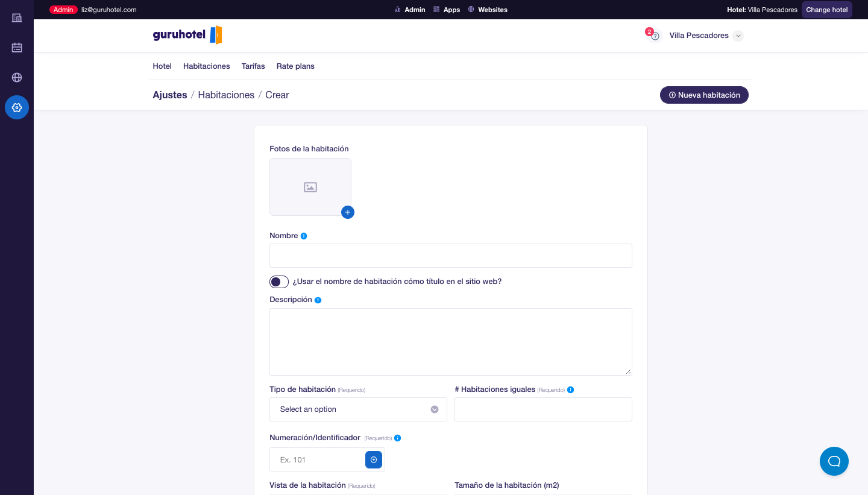Viewport: 868px width, 495px height.
Task: Click info icon beside # Habitaciones iguales
Action: click(571, 389)
